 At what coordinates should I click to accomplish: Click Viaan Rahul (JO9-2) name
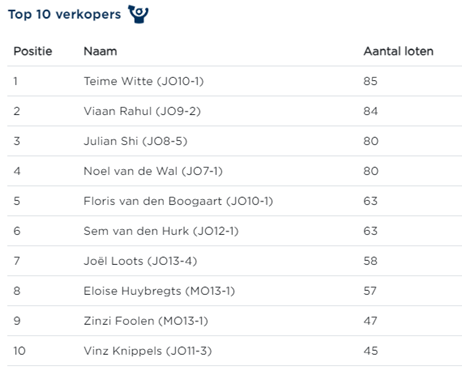click(142, 111)
